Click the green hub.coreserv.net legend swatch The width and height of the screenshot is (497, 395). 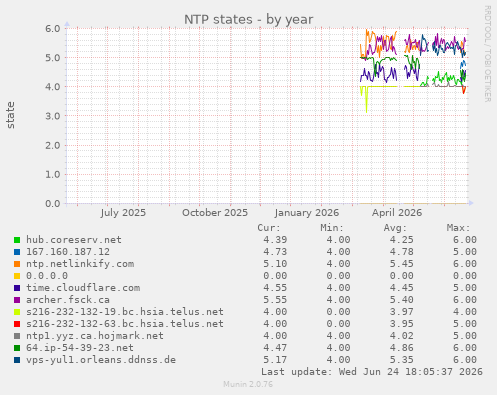point(17,240)
